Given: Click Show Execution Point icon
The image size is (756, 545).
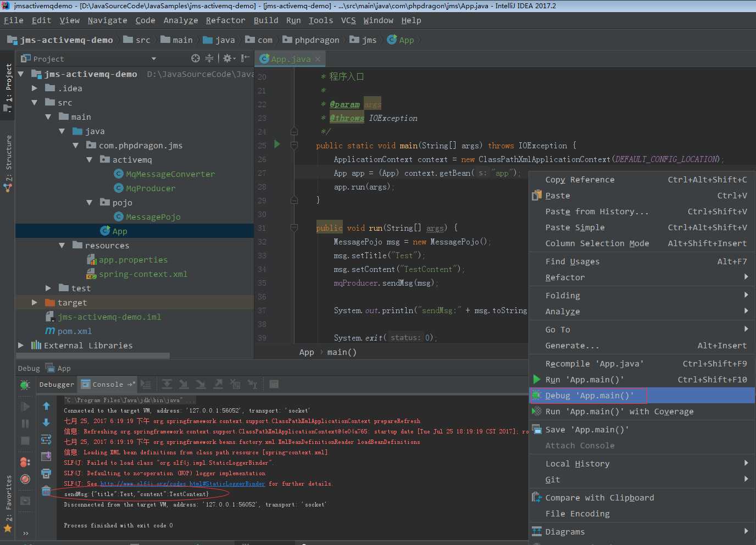Looking at the screenshot, I should tap(146, 385).
